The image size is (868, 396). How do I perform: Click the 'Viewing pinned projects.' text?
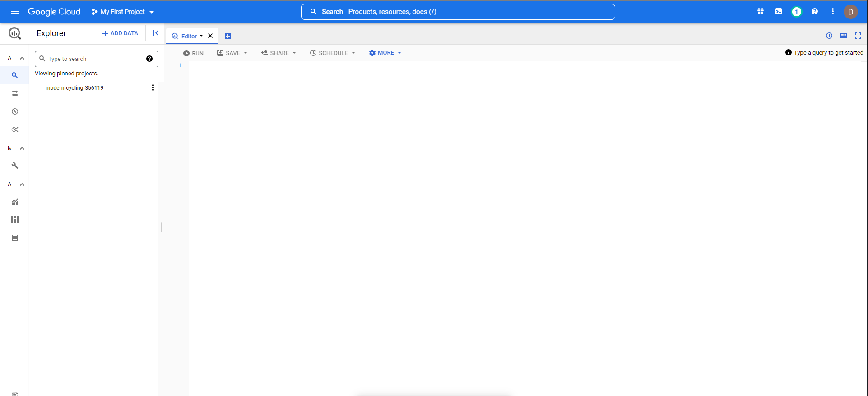click(x=67, y=74)
